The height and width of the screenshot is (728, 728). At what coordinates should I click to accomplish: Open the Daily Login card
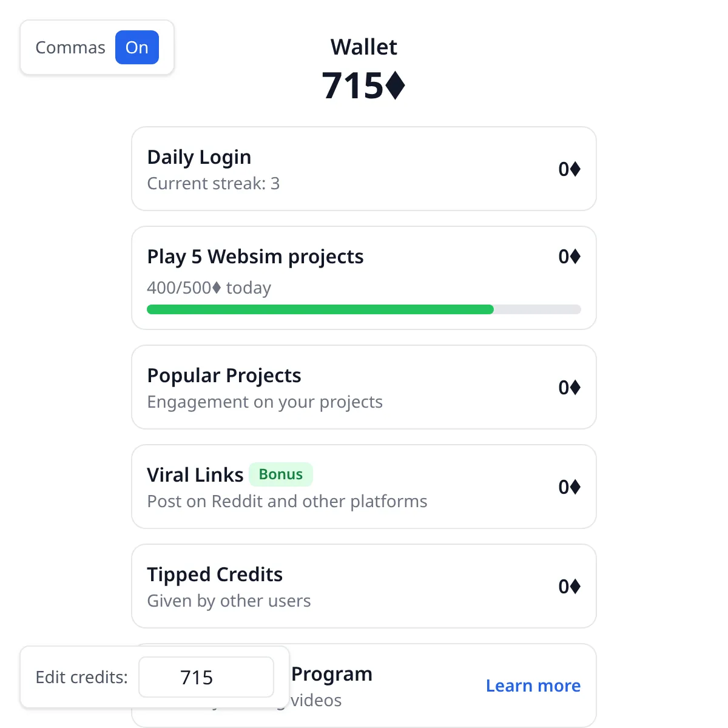(364, 169)
